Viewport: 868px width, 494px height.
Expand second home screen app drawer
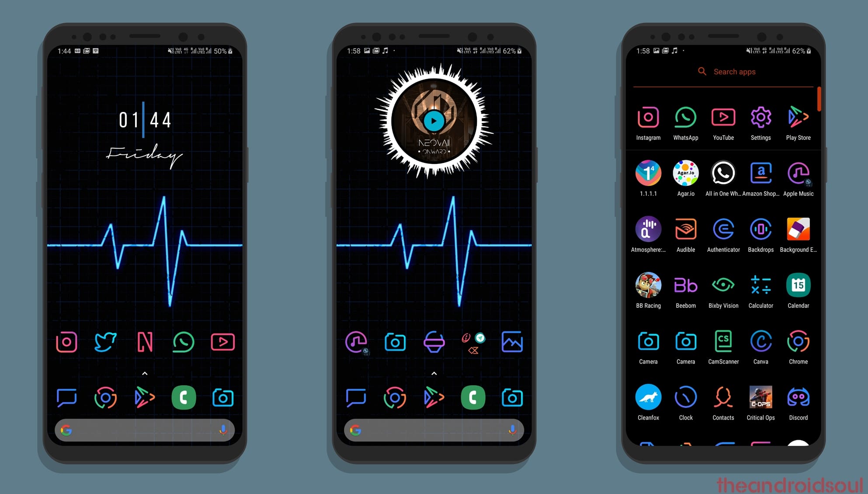pyautogui.click(x=434, y=374)
